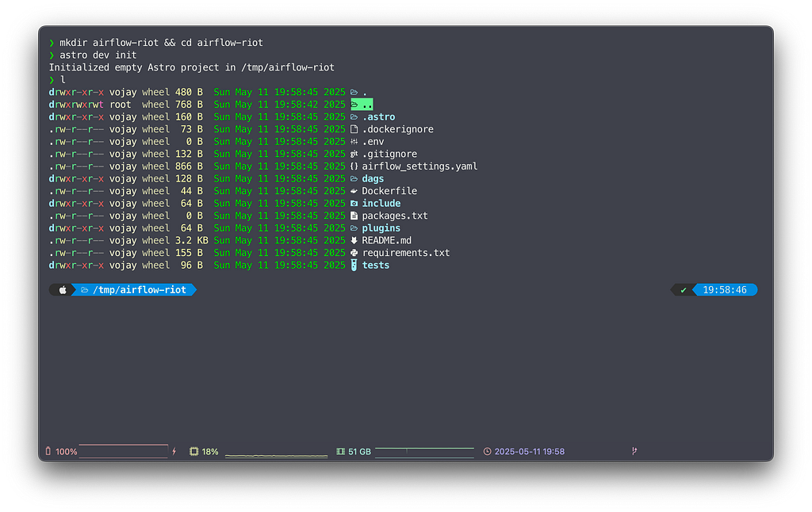Select the Dockerfile file name
The height and width of the screenshot is (512, 812).
coord(389,191)
